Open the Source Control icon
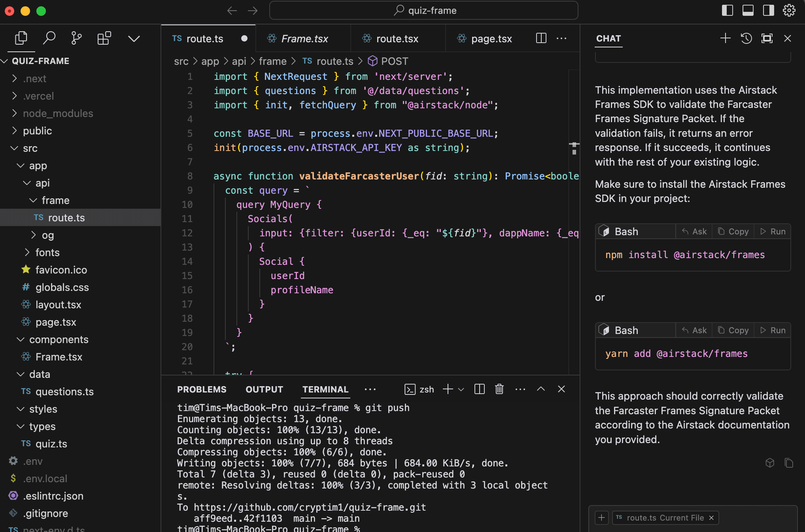Screen dimensions: 805x532 (x=76, y=38)
